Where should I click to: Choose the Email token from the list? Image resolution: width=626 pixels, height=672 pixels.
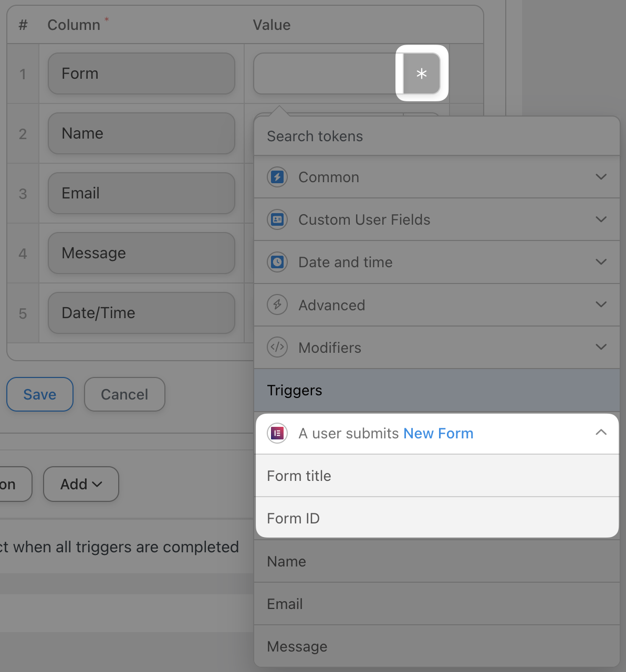437,604
